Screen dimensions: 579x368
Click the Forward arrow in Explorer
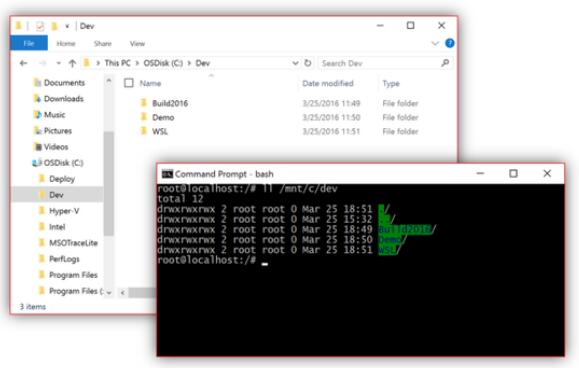[x=43, y=63]
